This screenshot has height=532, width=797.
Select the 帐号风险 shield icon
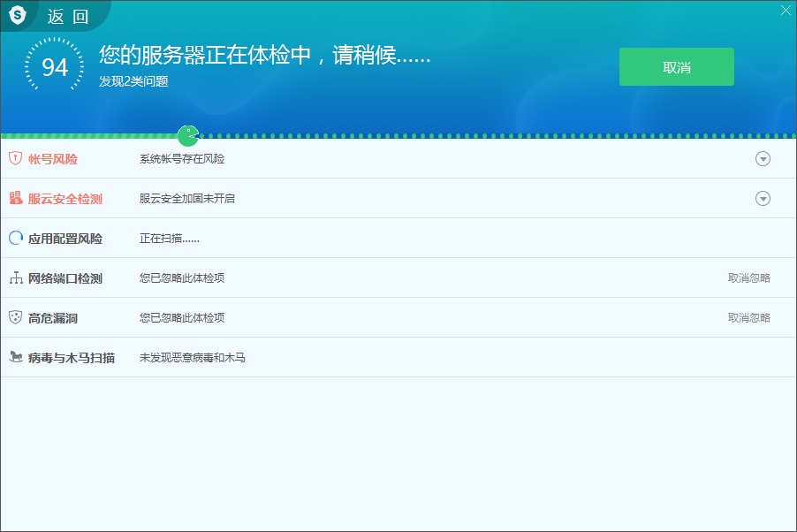tap(15, 158)
